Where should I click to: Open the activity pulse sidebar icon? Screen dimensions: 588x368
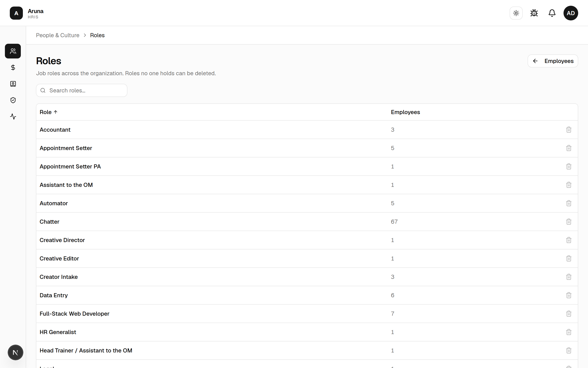point(13,117)
